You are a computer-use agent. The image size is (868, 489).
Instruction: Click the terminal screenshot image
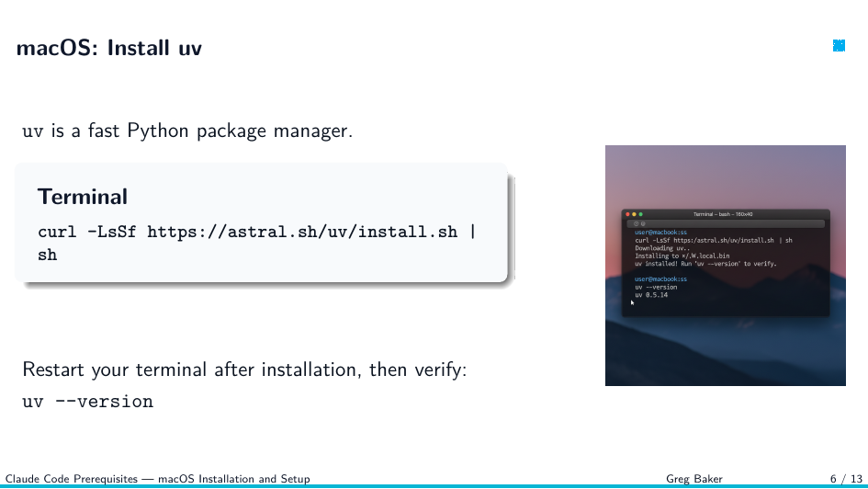[726, 266]
